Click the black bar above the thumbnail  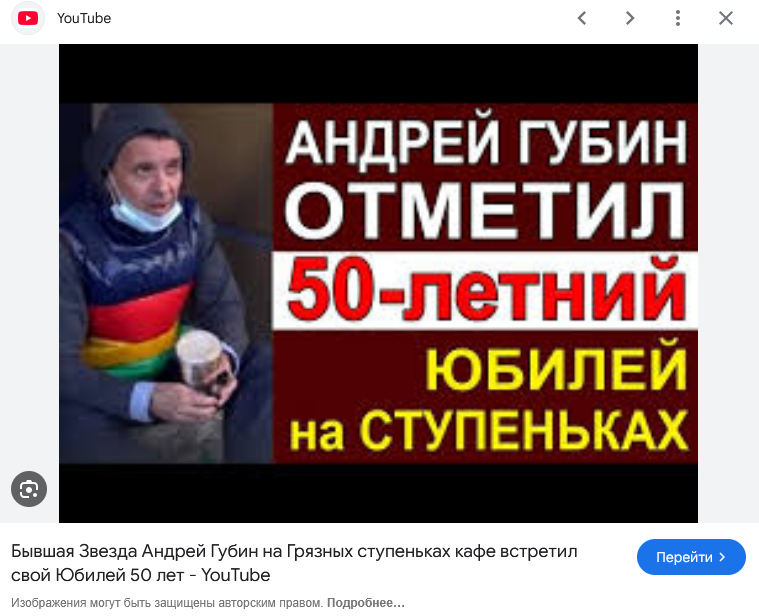coord(378,74)
